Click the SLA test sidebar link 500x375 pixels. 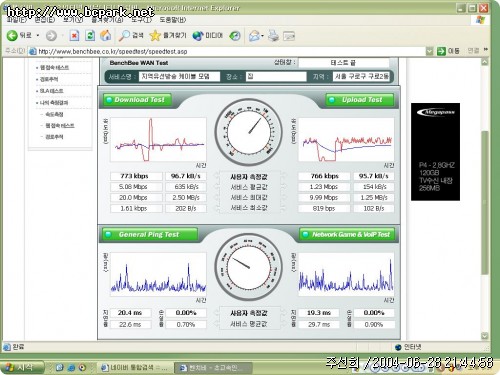pyautogui.click(x=51, y=91)
